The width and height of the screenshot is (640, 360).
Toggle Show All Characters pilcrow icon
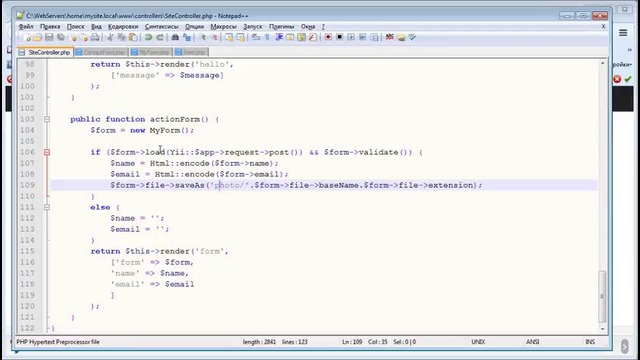[267, 38]
